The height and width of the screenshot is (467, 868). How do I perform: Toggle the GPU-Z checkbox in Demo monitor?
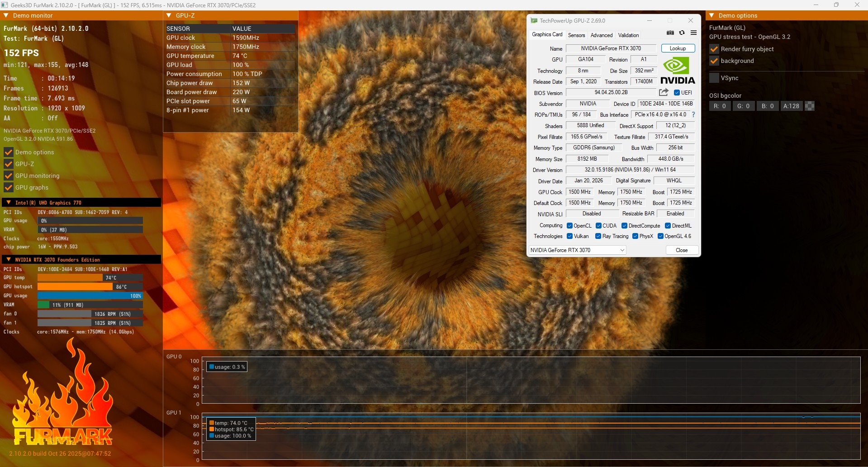pos(8,164)
